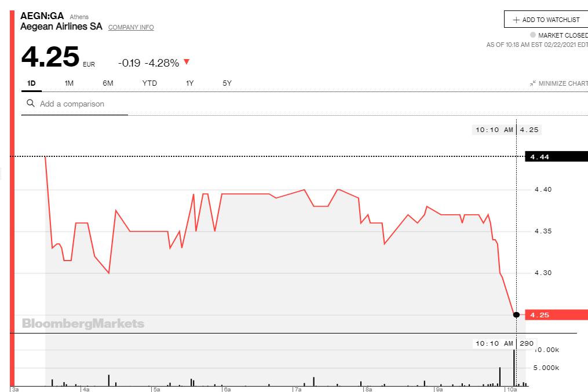Click the grey market closed status dot

coord(533,35)
